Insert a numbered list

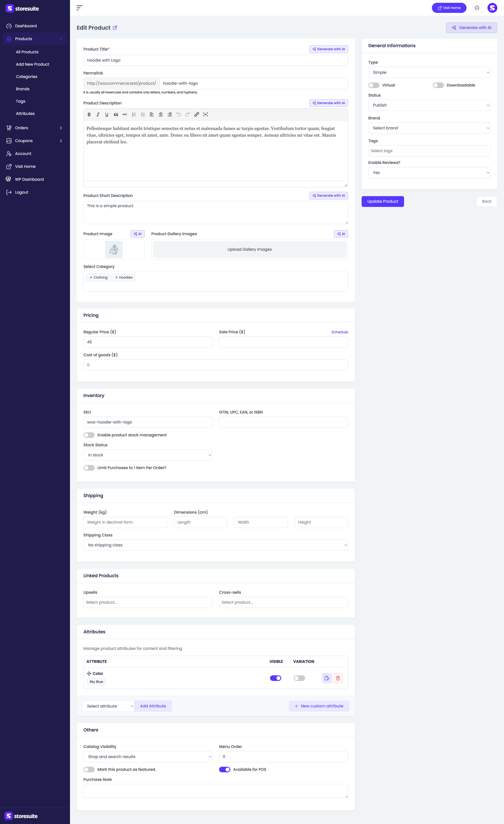[x=143, y=114]
